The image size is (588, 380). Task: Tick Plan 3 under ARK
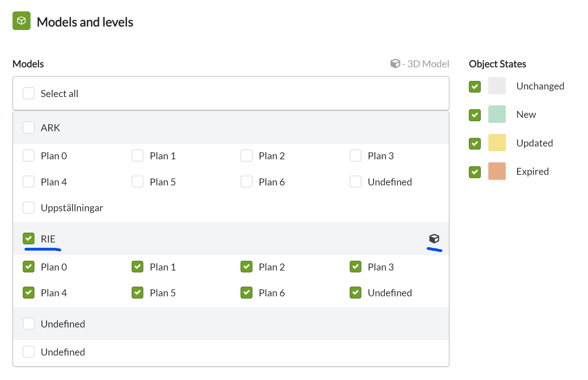coord(355,156)
